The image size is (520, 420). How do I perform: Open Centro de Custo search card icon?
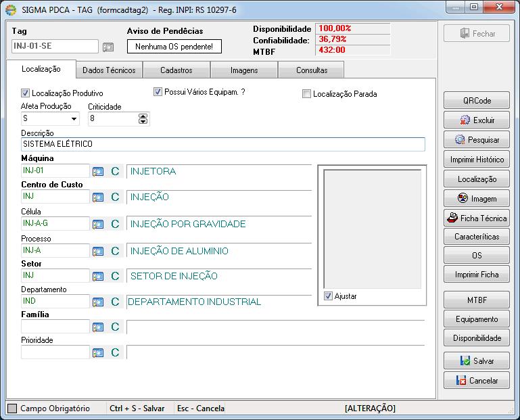[98, 197]
